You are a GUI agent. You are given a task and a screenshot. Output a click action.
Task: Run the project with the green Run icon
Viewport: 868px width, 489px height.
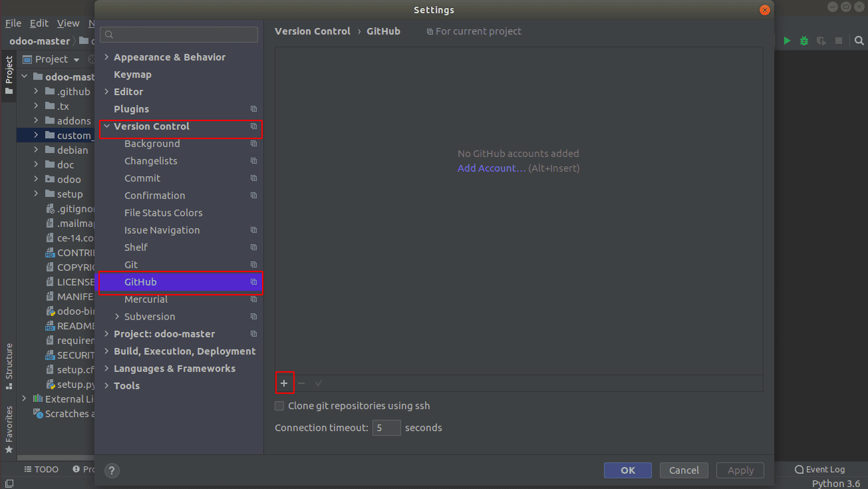click(787, 40)
